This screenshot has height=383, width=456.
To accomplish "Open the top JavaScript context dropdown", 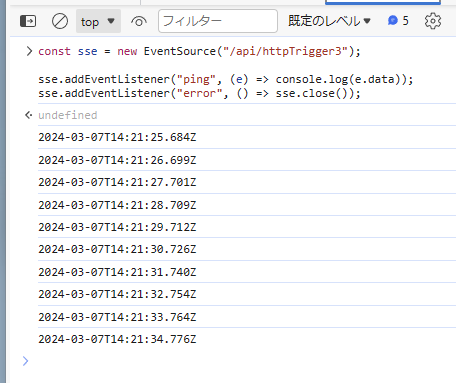I will point(98,21).
